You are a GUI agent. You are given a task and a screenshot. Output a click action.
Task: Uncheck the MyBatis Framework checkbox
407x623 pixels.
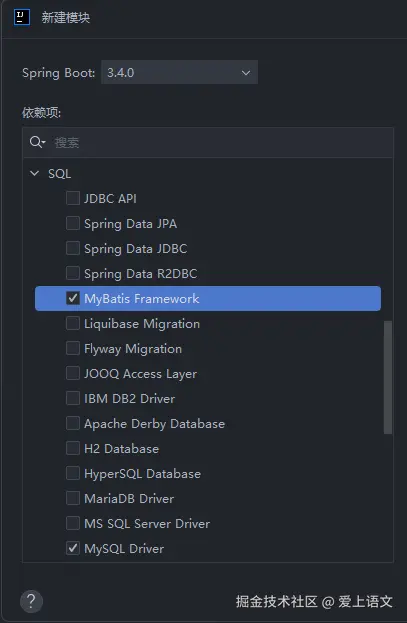73,298
